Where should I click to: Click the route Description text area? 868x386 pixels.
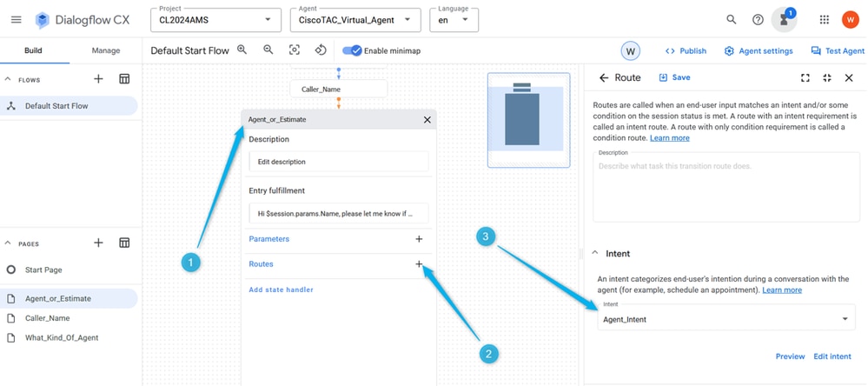tap(726, 187)
